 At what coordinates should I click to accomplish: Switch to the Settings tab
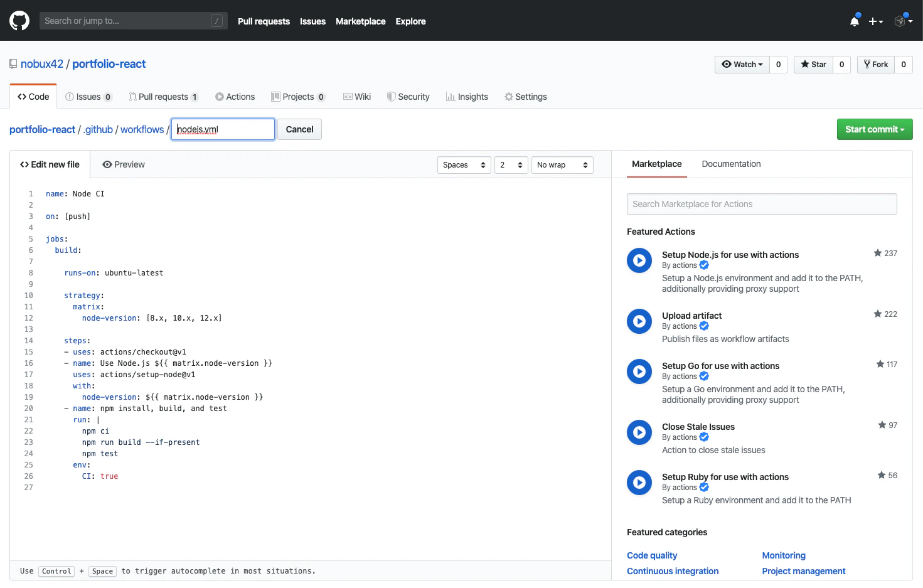(x=525, y=97)
